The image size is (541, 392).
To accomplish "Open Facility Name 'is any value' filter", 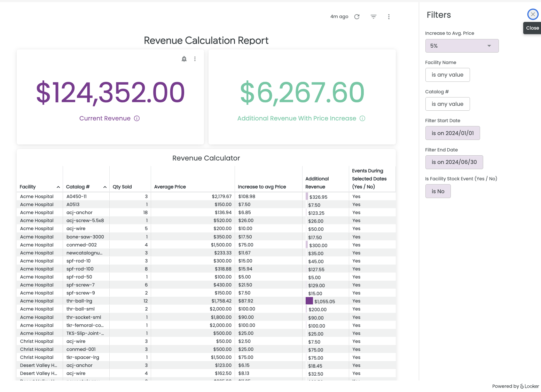I will point(447,75).
